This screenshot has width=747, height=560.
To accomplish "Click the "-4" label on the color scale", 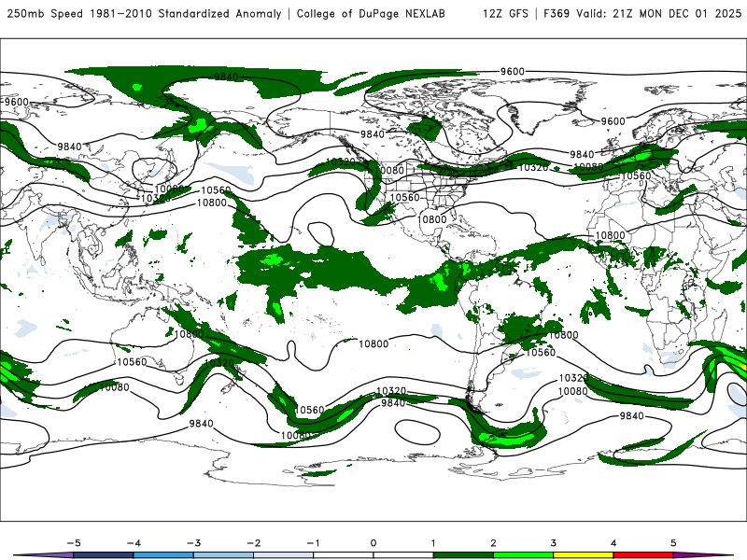I will coord(134,543).
